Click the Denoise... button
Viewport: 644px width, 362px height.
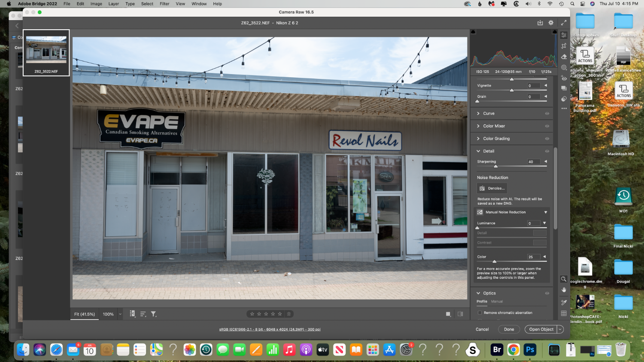tap(492, 188)
